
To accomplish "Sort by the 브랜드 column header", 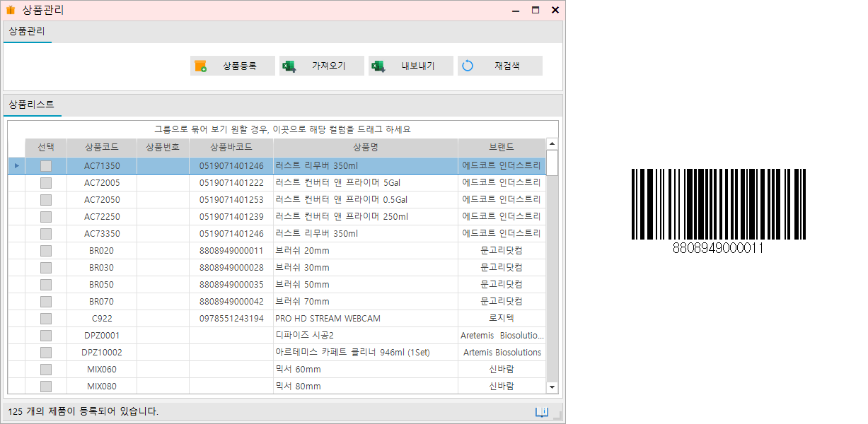I will (502, 148).
